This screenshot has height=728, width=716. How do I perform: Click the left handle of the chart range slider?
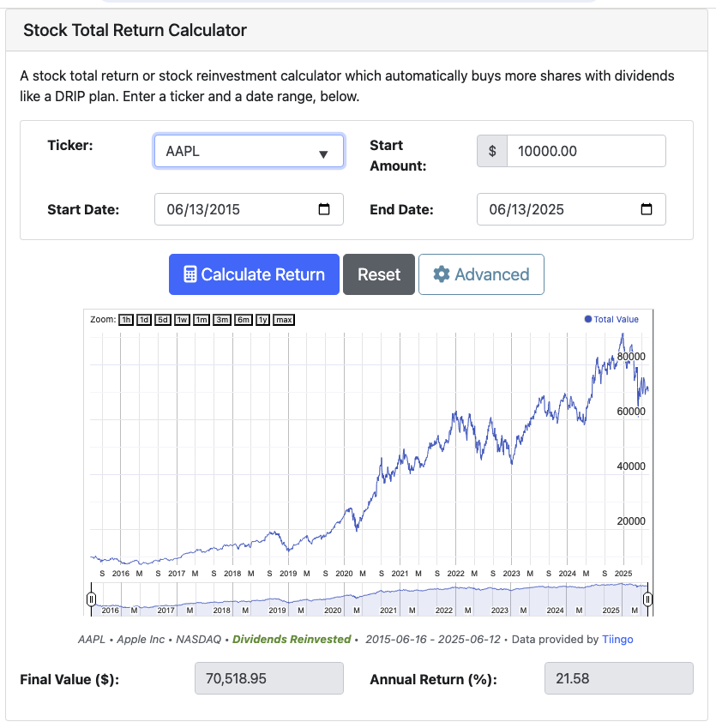pyautogui.click(x=91, y=600)
